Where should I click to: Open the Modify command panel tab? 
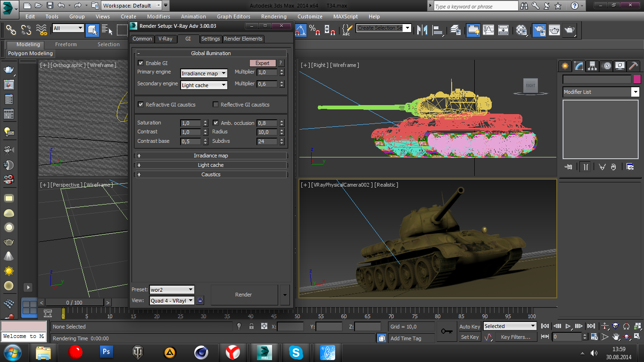[578, 66]
